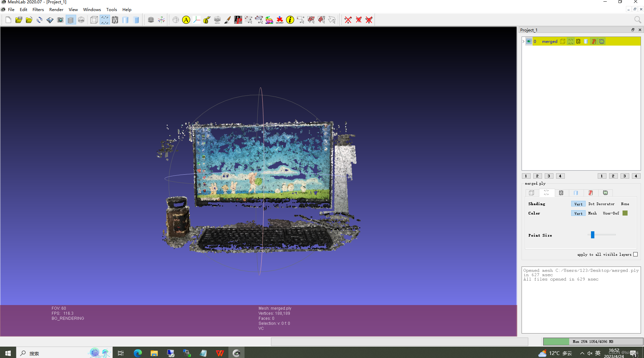Click the GEOREF referencing tool icon
This screenshot has height=358, width=644.
[280, 20]
